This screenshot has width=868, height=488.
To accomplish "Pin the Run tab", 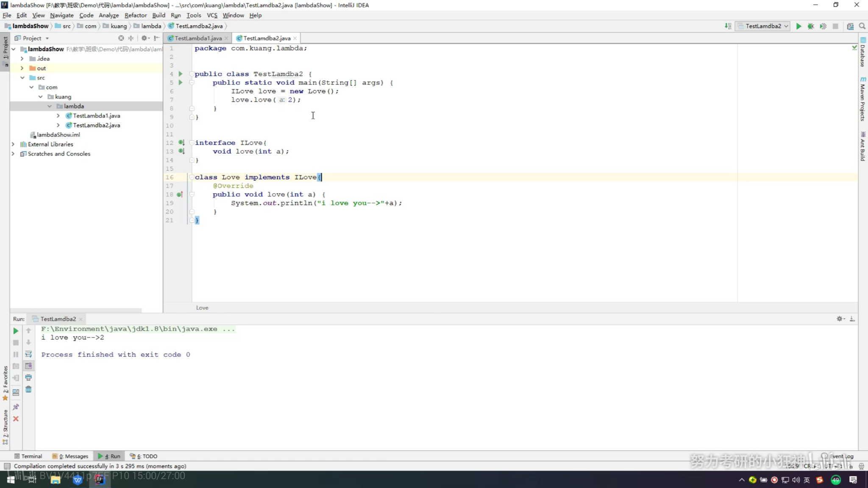I will (x=16, y=407).
